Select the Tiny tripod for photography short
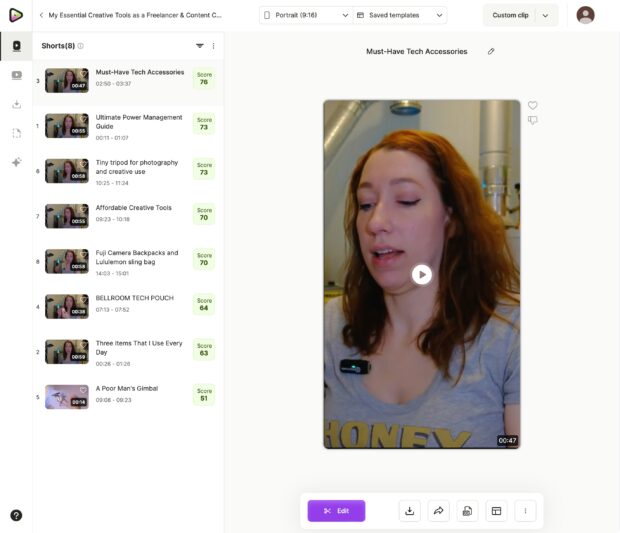The height and width of the screenshot is (533, 620). pyautogui.click(x=128, y=171)
